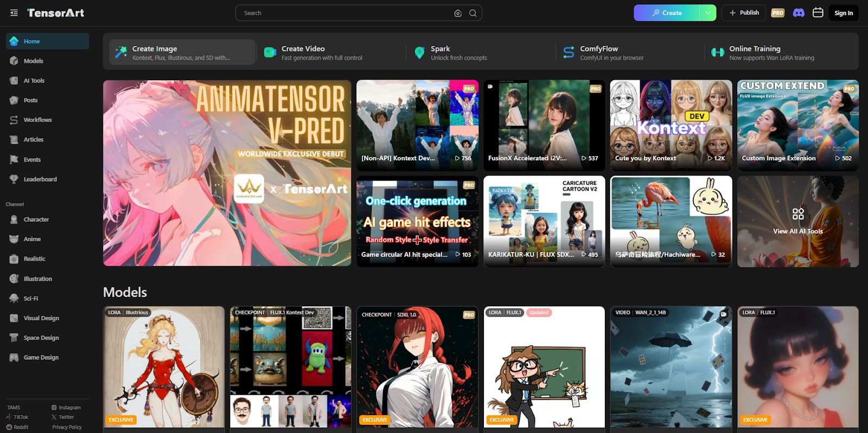The width and height of the screenshot is (868, 433).
Task: Open the TikTok footer link
Action: tap(17, 417)
